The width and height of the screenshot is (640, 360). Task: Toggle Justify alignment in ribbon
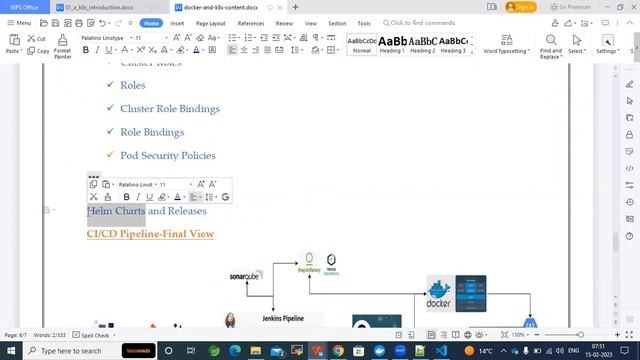coord(267,50)
